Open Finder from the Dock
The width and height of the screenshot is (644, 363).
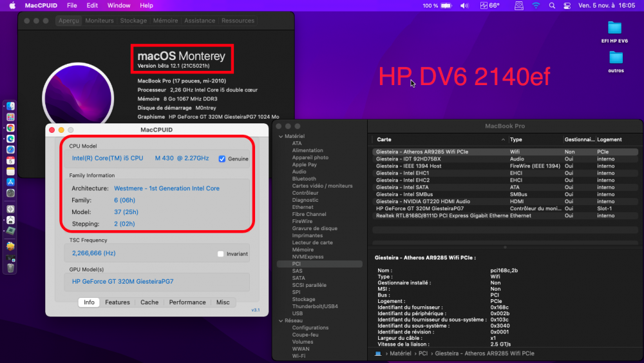[11, 106]
